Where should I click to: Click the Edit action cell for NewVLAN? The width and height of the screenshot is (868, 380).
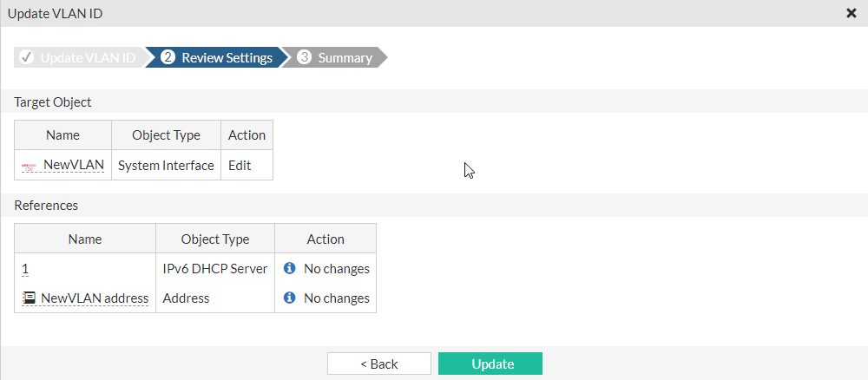tap(240, 165)
